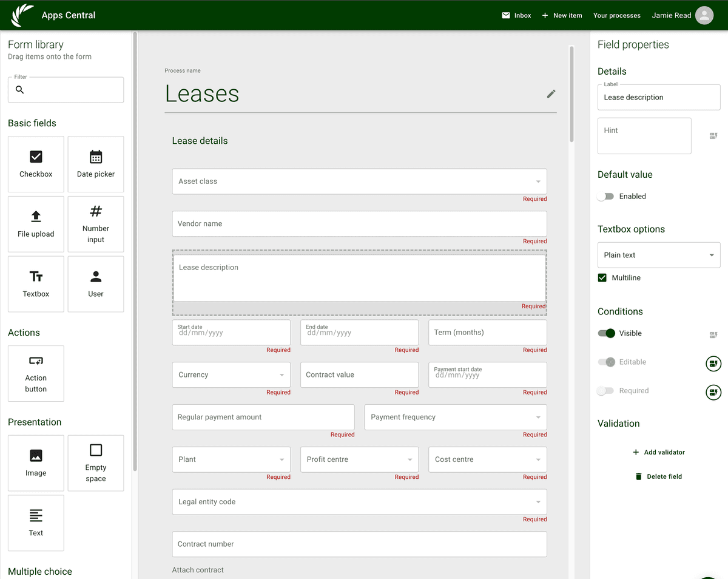
Task: Select the Checkbox field in the form library
Action: click(x=35, y=164)
